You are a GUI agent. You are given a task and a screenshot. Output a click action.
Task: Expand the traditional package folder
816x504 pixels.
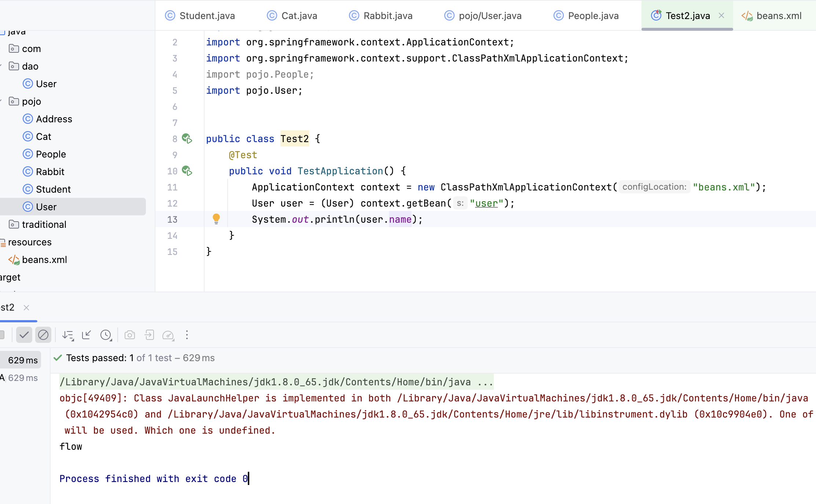44,225
